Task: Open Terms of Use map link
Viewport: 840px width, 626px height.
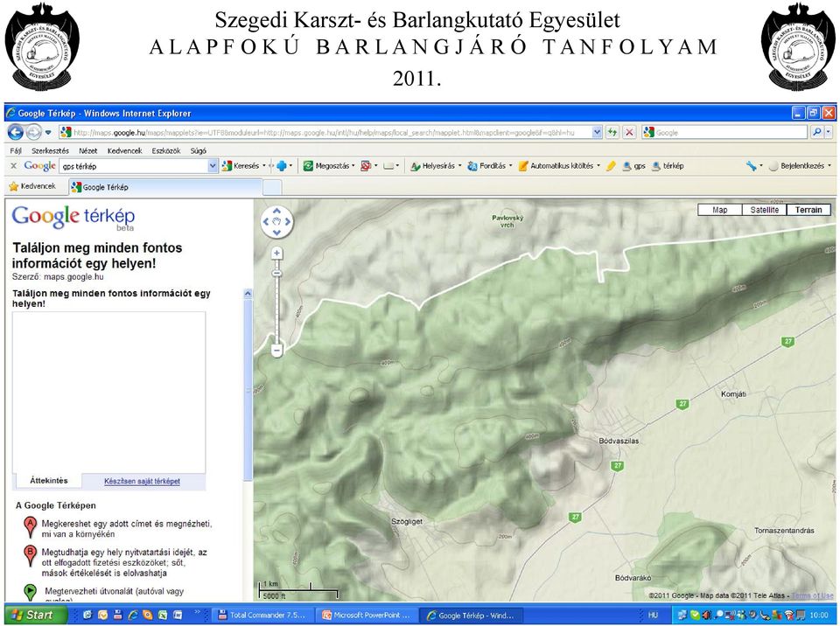Action: (x=812, y=595)
